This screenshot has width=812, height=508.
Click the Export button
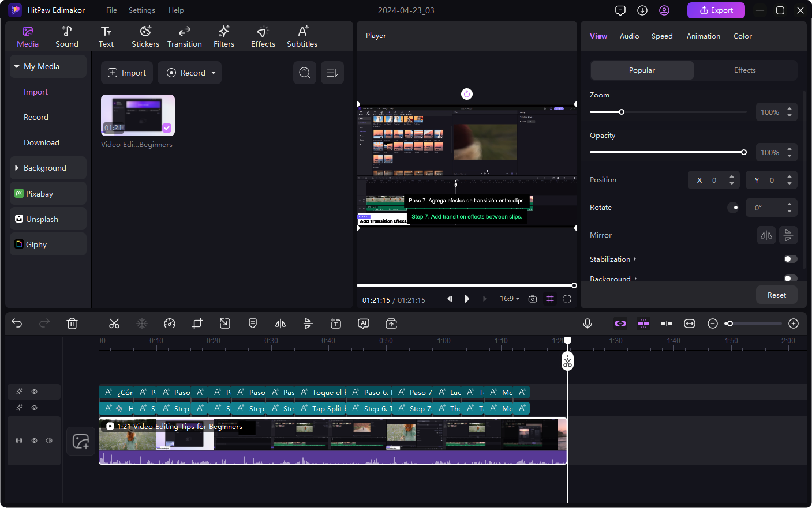pyautogui.click(x=716, y=10)
